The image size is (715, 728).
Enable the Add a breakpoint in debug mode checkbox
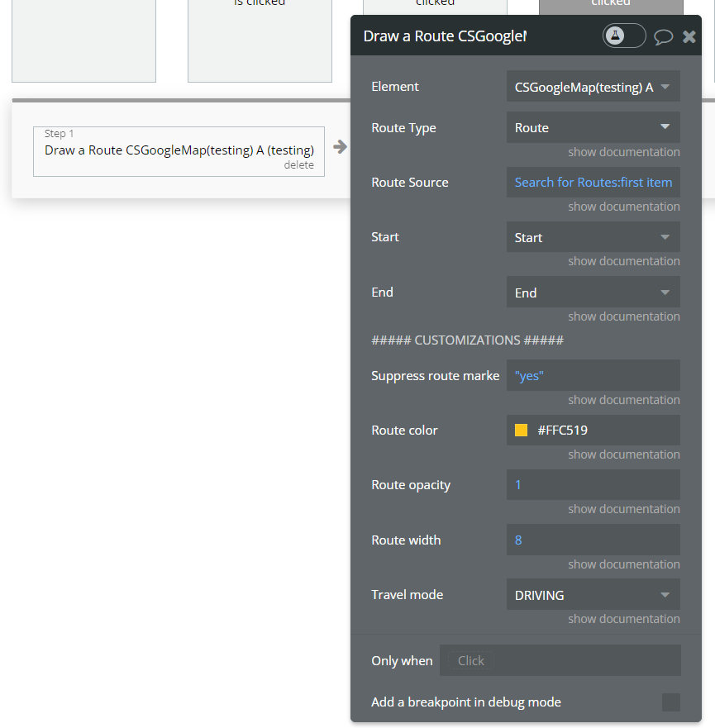671,702
